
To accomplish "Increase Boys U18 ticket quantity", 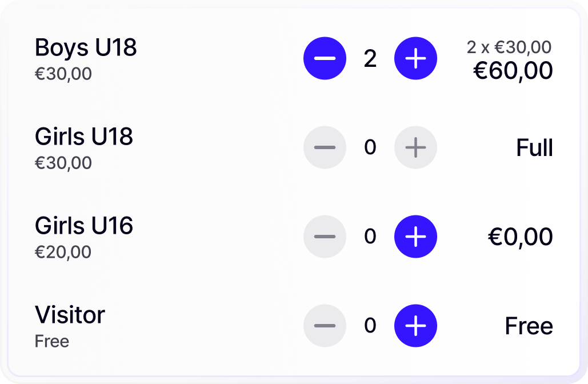I will pyautogui.click(x=415, y=58).
